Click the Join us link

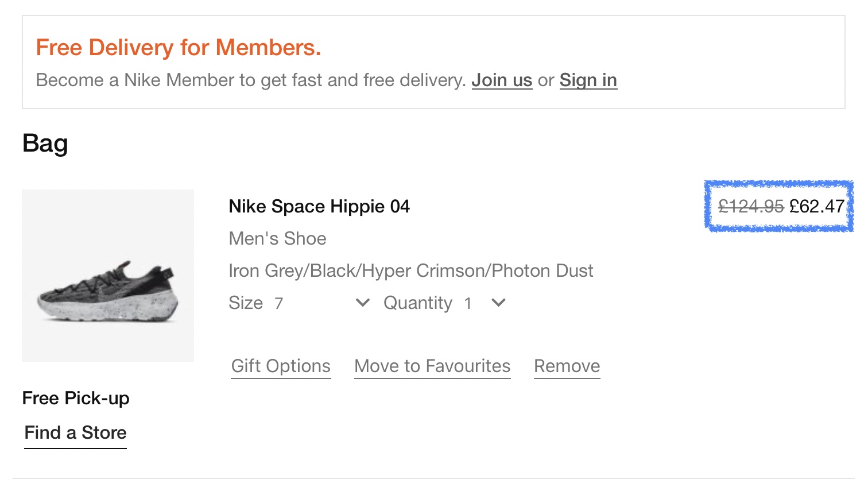[x=502, y=80]
